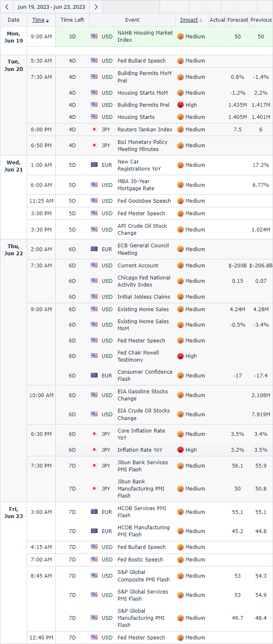The image size is (273, 644).
Task: Click the $-206.8B previous value for Current Account
Action: pos(261,266)
